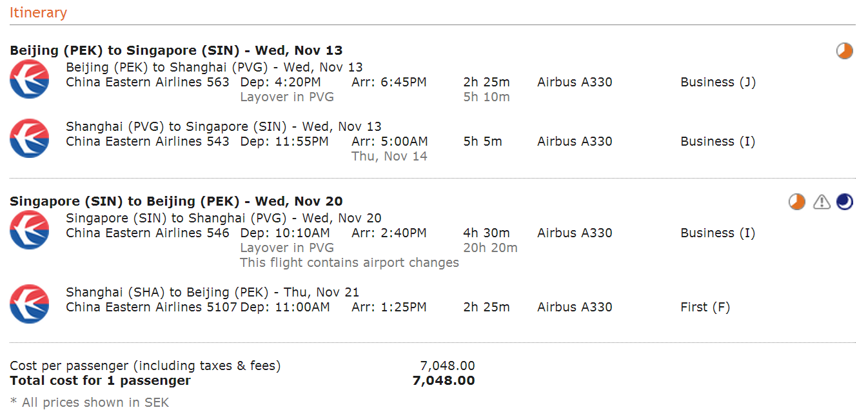This screenshot has height=410, width=868.
Task: Click the China Eastern logo beside flight 563
Action: pos(30,79)
